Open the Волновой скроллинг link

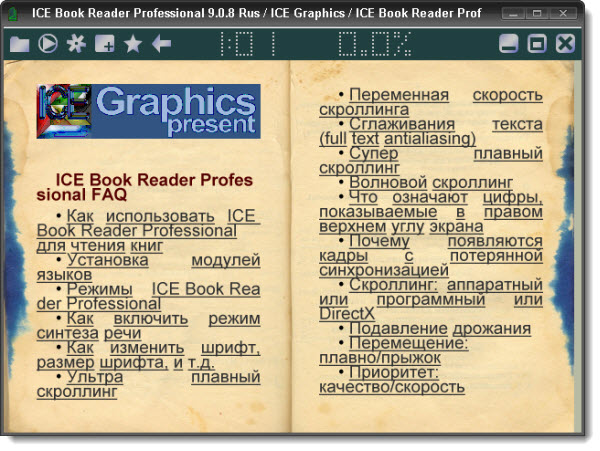(430, 183)
